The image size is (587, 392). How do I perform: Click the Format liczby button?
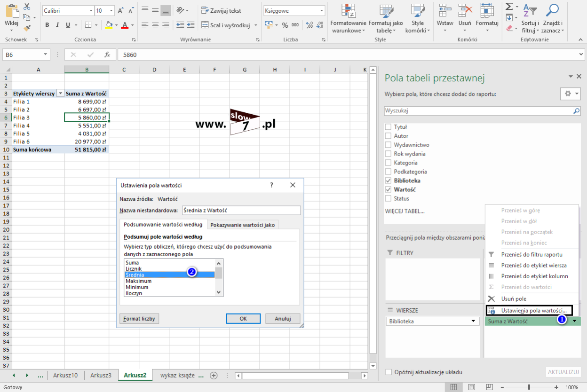139,318
